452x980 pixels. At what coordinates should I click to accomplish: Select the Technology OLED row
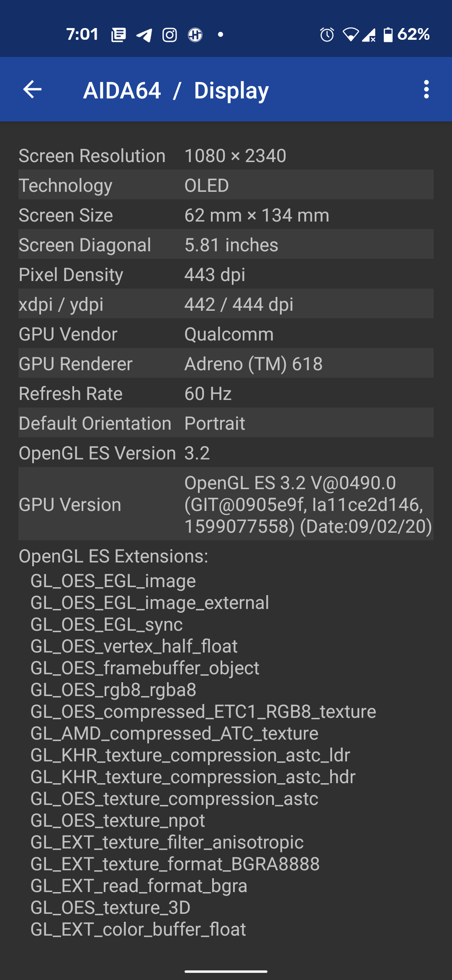pyautogui.click(x=226, y=186)
